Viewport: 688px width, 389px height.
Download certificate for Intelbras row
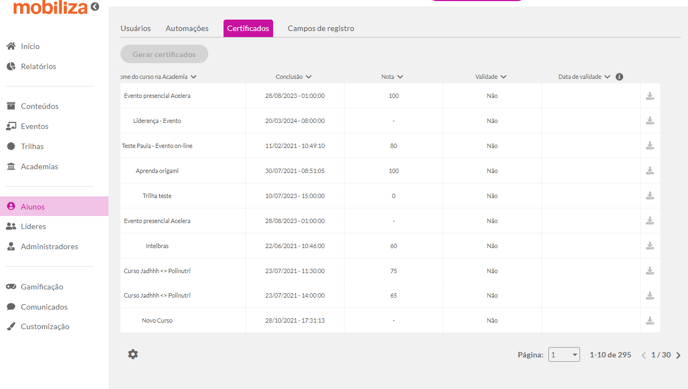tap(650, 246)
